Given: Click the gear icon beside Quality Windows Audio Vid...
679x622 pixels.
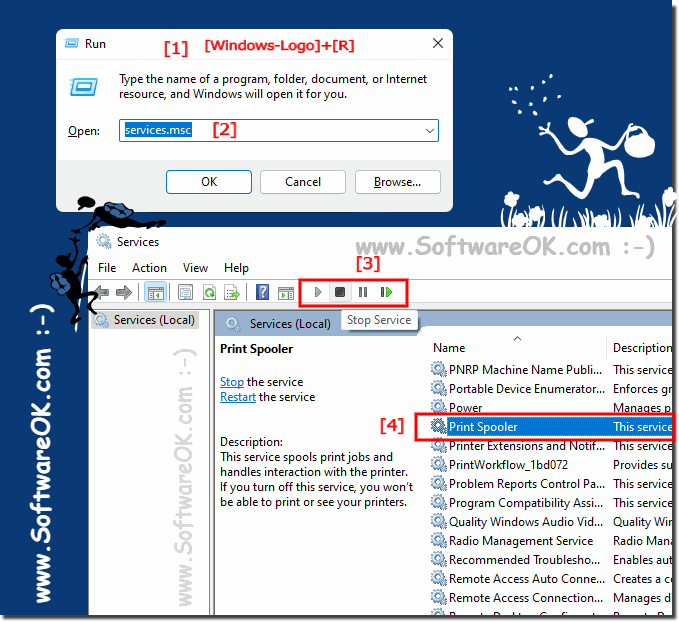Looking at the screenshot, I should point(439,522).
